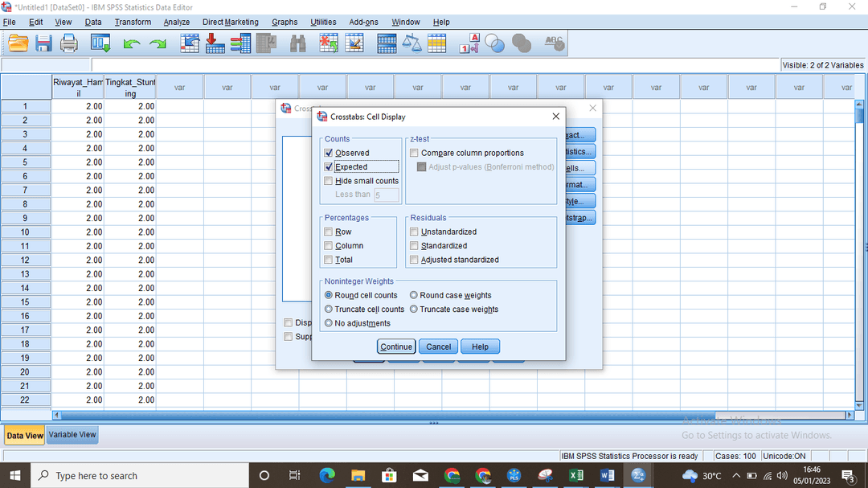Click the Go to case icon
The image size is (868, 488).
(190, 43)
